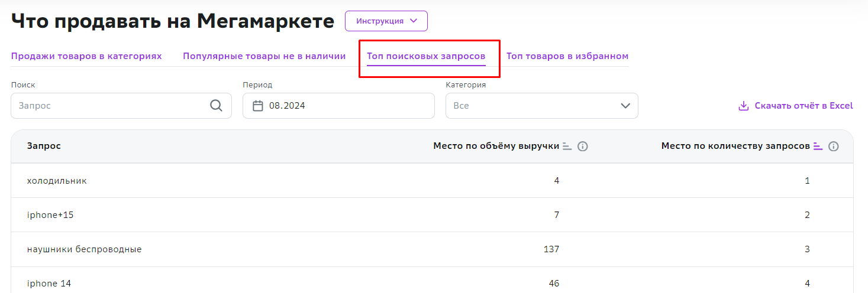Click the Место по количеству запросов column header
This screenshot has width=868, height=293.
pyautogui.click(x=735, y=146)
